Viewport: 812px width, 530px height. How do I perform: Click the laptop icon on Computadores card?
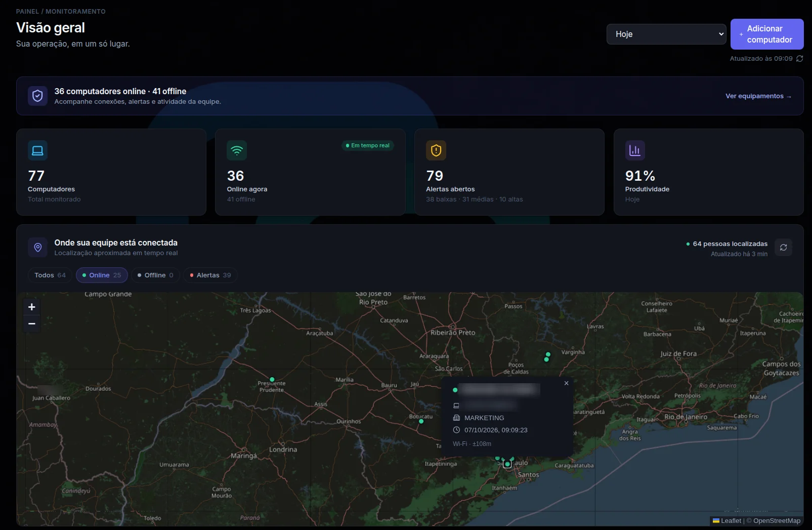37,150
